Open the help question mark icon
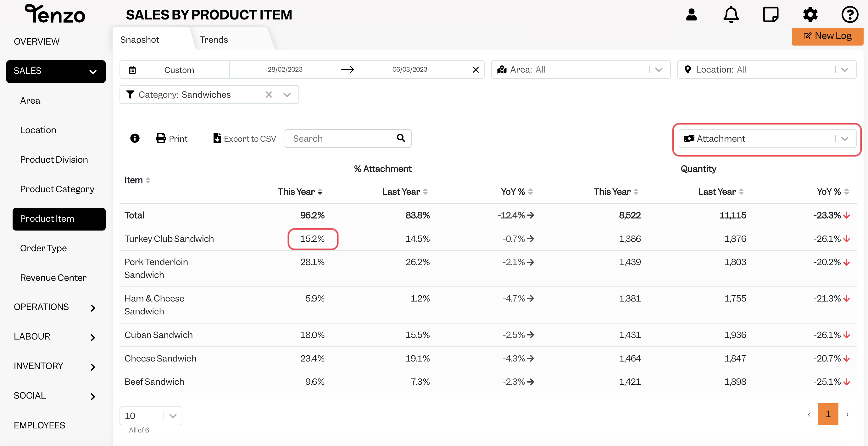The image size is (868, 446). [849, 15]
